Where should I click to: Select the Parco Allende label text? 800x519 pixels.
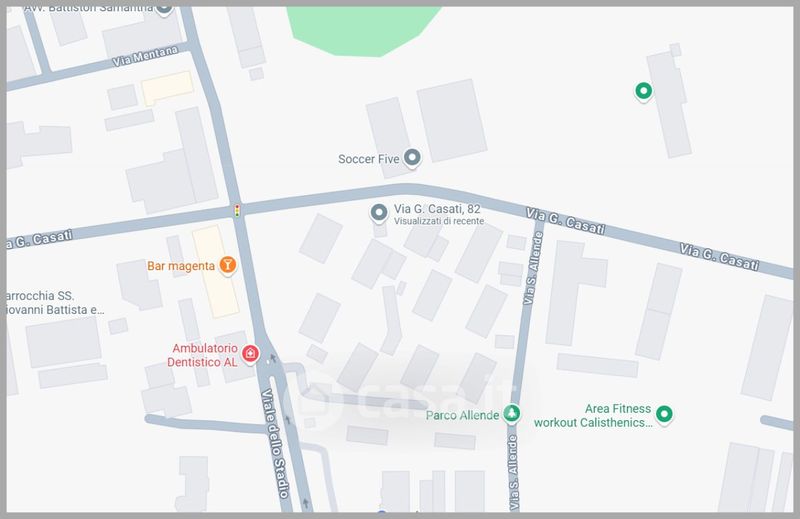[x=462, y=415]
